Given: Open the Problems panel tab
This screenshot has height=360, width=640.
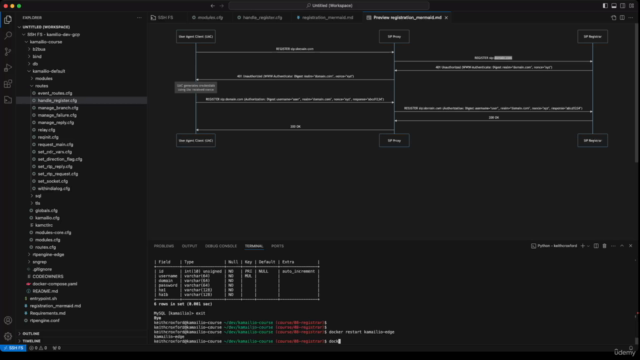Looking at the screenshot, I should 164,246.
